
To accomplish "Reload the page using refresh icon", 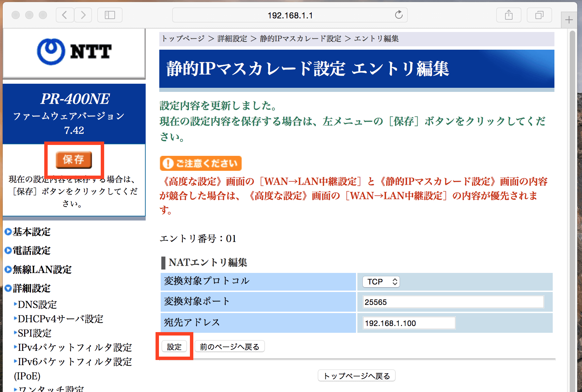I will click(x=398, y=15).
